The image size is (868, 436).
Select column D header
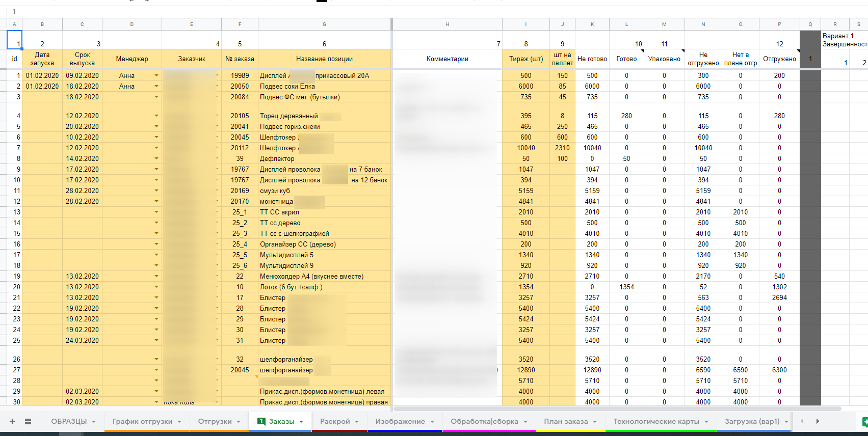click(132, 24)
